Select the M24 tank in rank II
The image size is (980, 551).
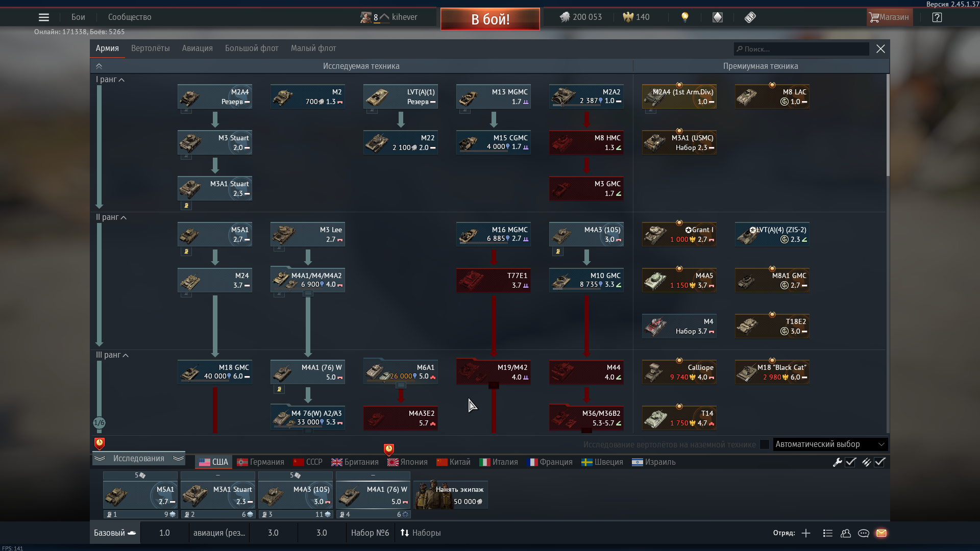pyautogui.click(x=215, y=280)
